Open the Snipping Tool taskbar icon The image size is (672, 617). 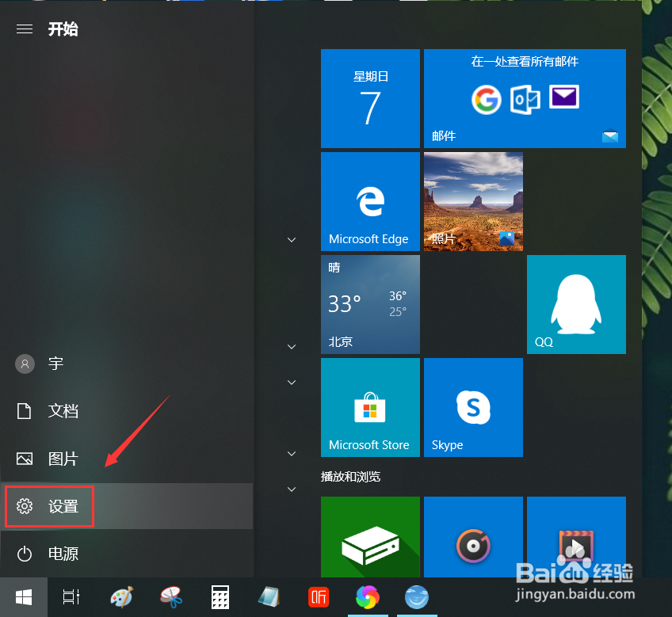[x=171, y=597]
